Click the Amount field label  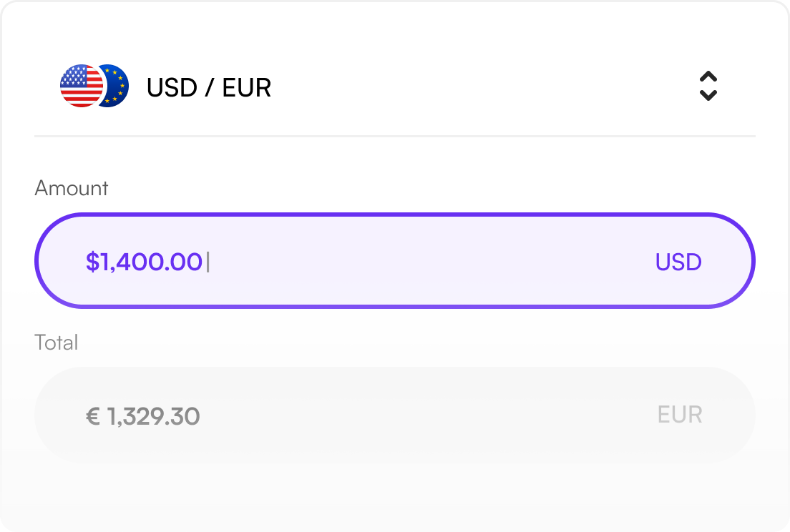(x=71, y=188)
